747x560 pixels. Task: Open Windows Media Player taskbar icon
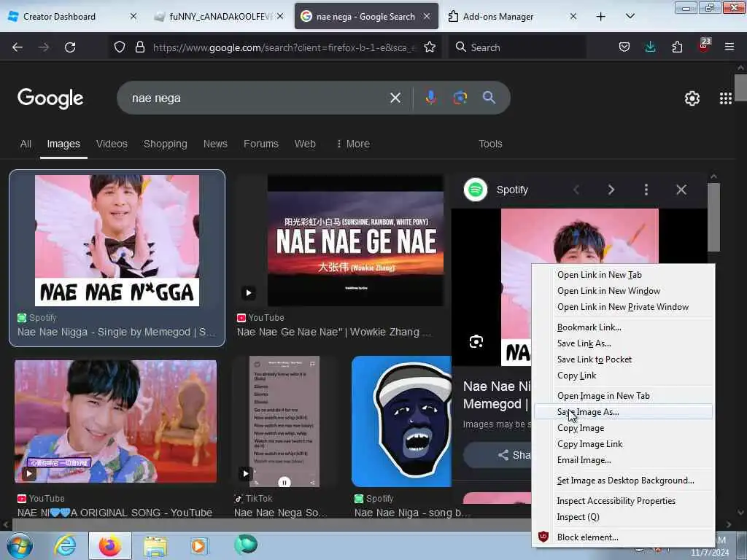198,545
